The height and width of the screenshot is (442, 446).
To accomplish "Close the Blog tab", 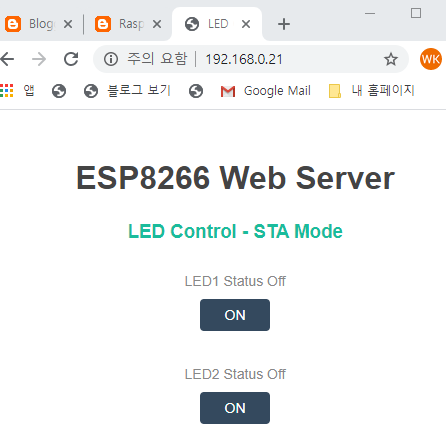I will (68, 24).
